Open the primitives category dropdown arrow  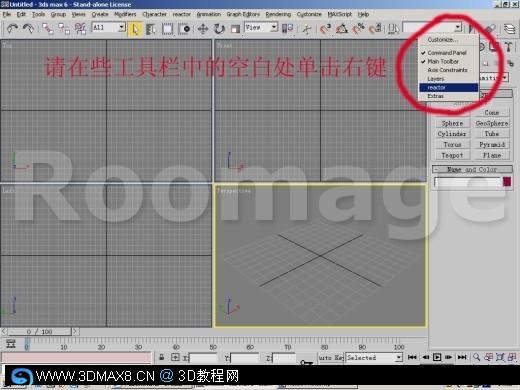[505, 78]
